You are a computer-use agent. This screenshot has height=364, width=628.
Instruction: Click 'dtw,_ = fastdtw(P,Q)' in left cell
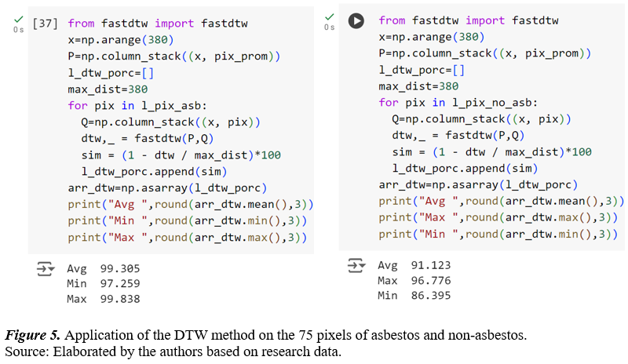(x=148, y=139)
